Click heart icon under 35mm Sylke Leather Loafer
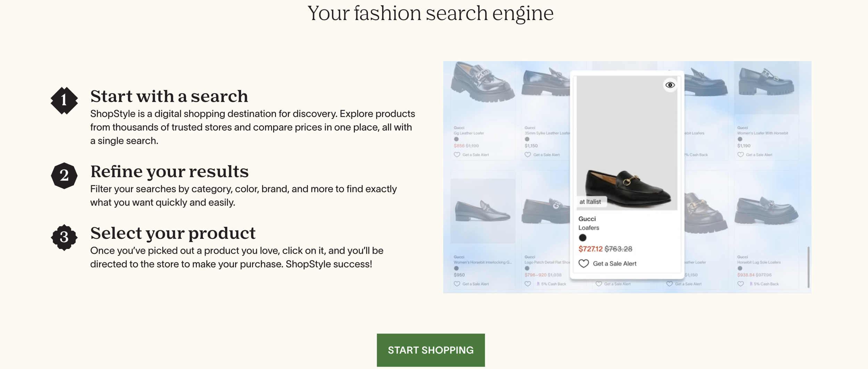The width and height of the screenshot is (868, 369). click(528, 155)
